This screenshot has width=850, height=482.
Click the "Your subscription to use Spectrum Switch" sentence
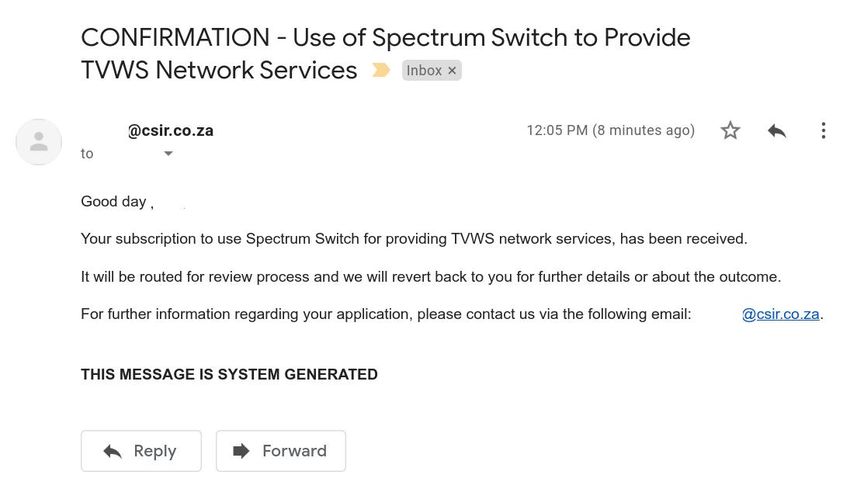414,239
